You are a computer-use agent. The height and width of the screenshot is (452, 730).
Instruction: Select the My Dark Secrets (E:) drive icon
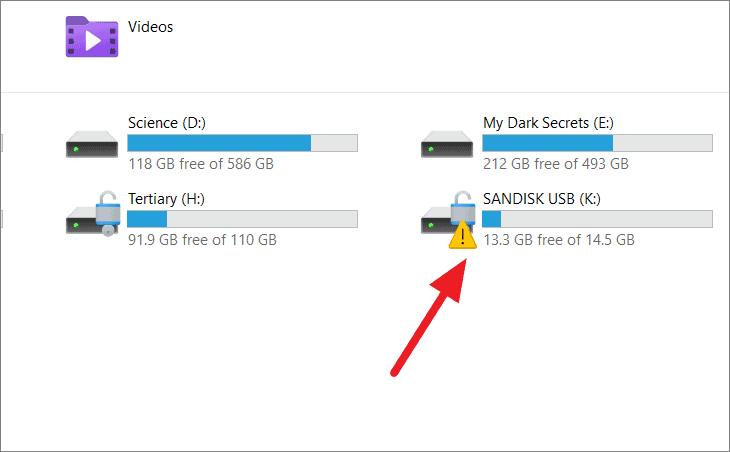point(446,144)
